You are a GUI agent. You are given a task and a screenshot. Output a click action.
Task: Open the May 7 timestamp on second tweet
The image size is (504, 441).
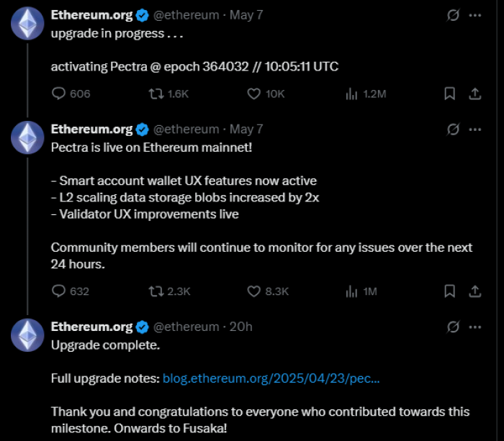246,129
